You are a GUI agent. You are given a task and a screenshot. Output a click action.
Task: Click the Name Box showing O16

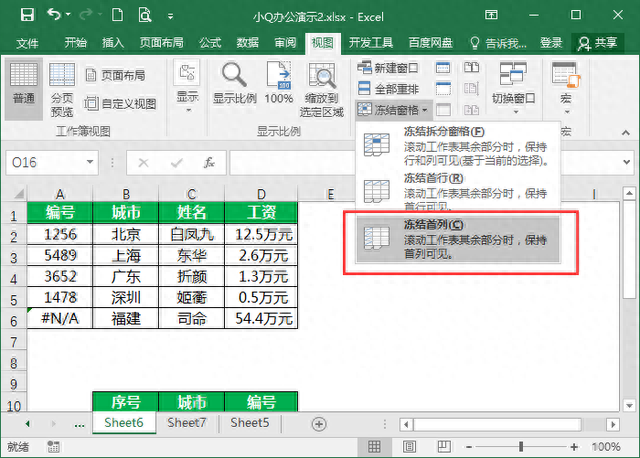click(45, 162)
